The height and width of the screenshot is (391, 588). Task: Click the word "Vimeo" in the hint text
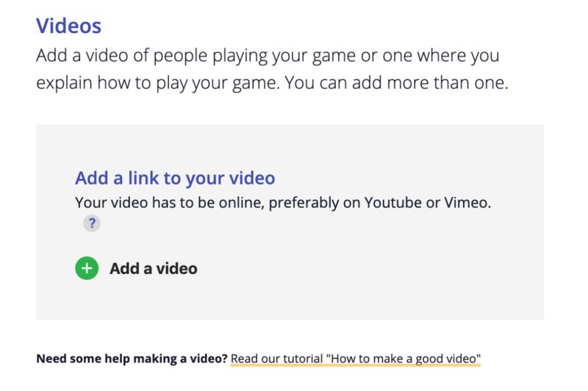(x=466, y=202)
